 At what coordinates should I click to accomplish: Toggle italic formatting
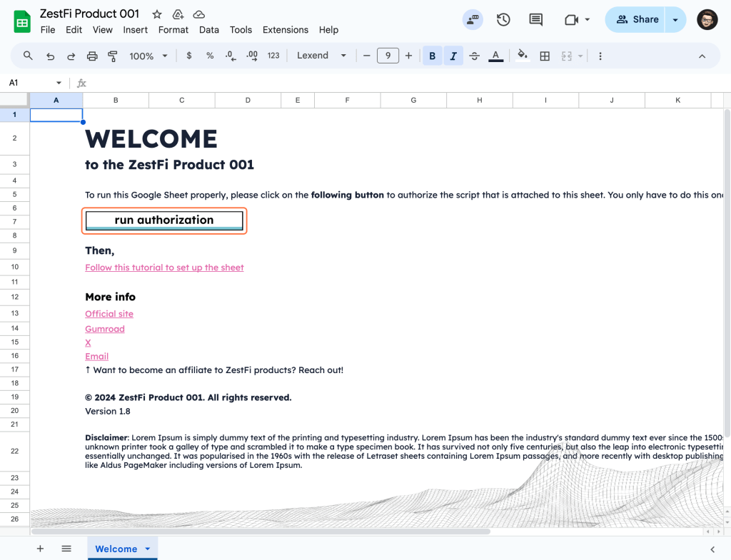(x=453, y=55)
